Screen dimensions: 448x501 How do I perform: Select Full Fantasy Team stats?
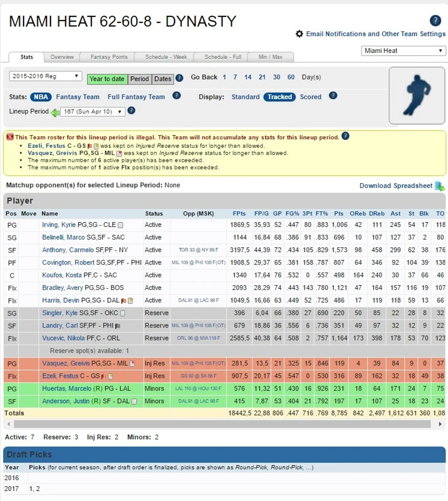pyautogui.click(x=136, y=97)
